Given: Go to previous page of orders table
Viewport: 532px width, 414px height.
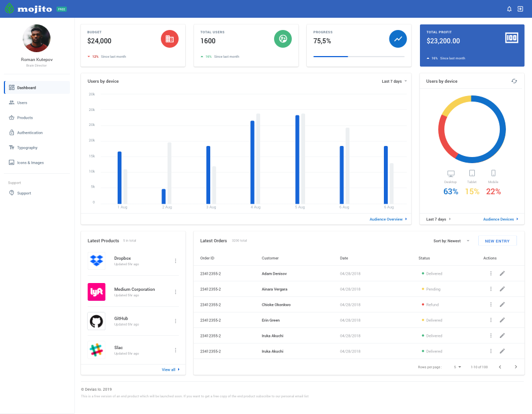Looking at the screenshot, I should 500,367.
